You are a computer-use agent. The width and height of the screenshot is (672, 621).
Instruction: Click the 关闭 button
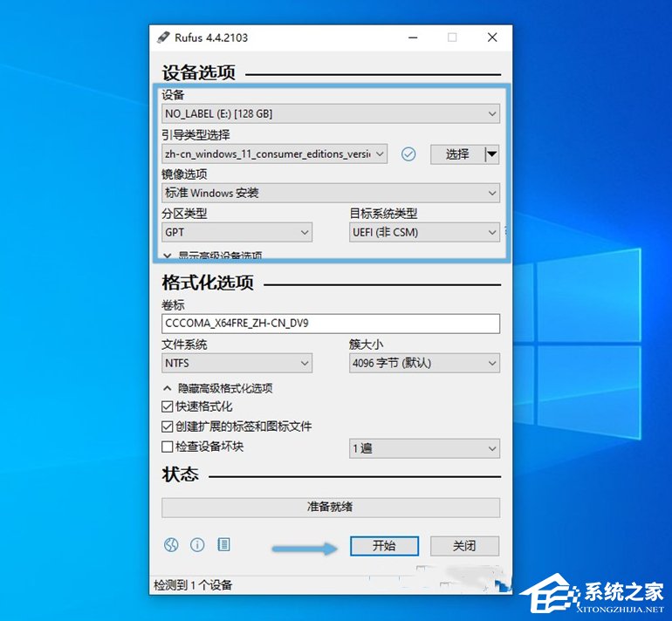click(x=464, y=546)
